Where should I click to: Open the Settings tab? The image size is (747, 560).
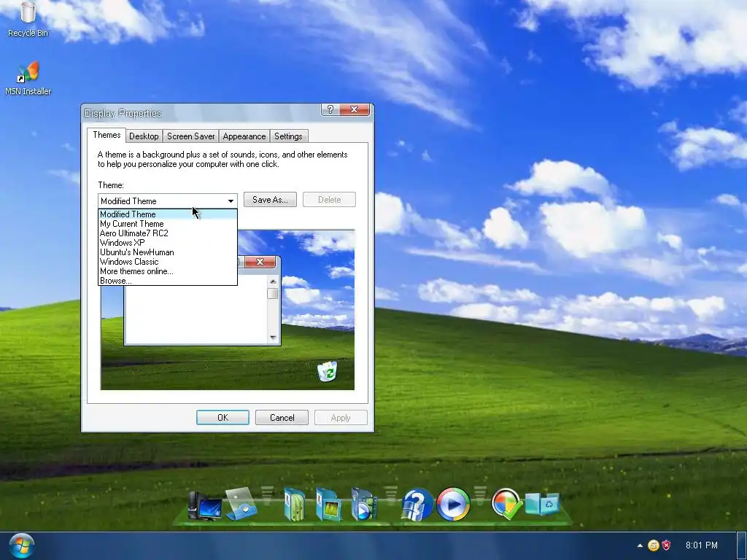coord(288,136)
